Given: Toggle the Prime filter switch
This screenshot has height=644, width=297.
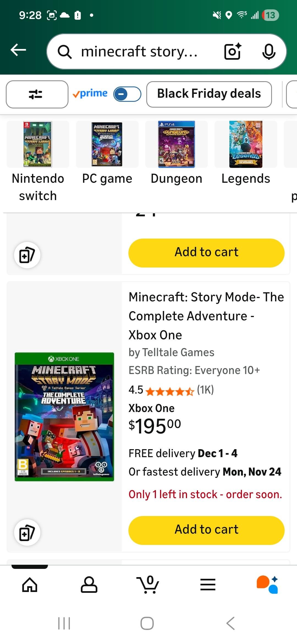Looking at the screenshot, I should (x=127, y=94).
